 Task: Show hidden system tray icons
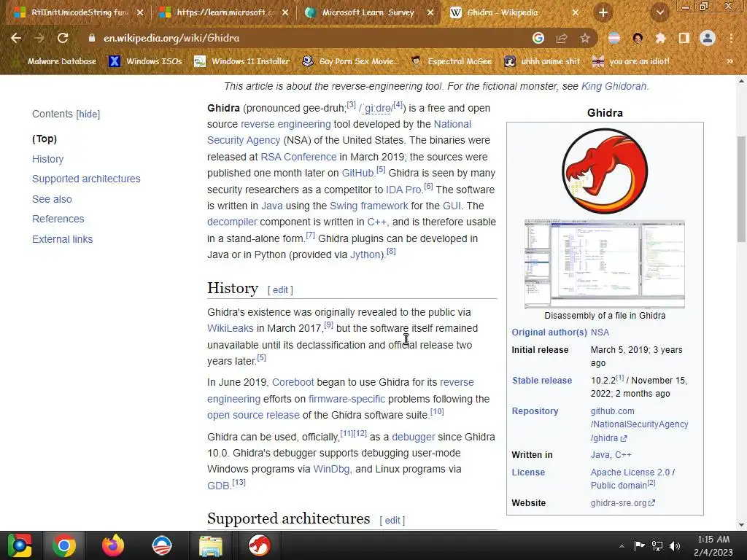(x=622, y=546)
